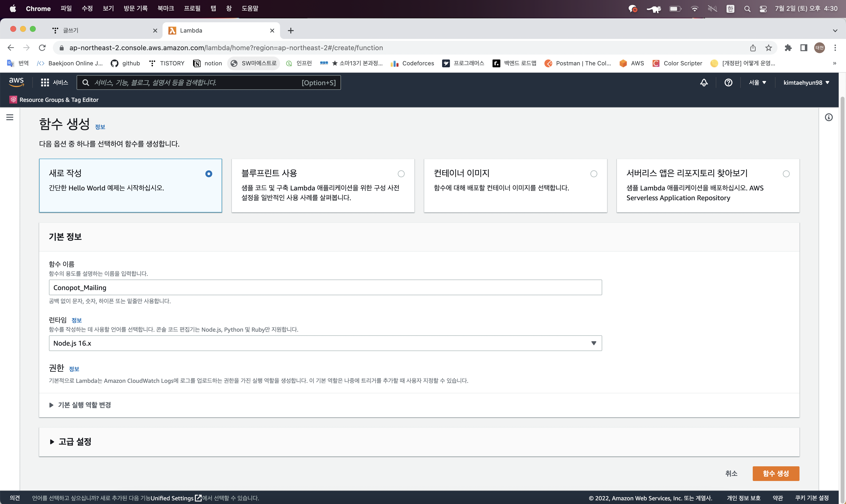846x504 pixels.
Task: Open the 서울 region selector
Action: pyautogui.click(x=757, y=82)
